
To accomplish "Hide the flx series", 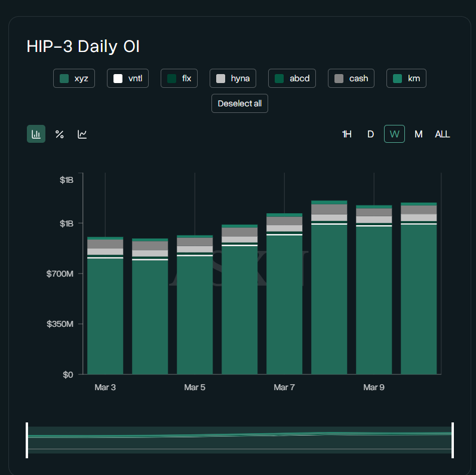I will (x=179, y=78).
